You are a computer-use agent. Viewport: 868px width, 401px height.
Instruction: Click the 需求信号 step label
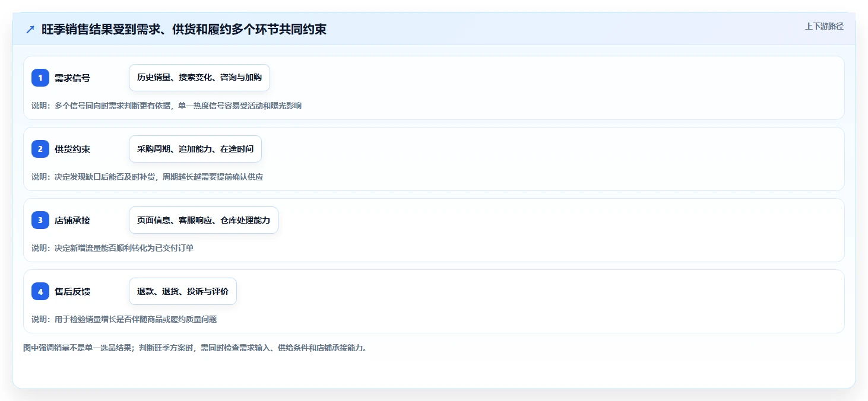[72, 78]
